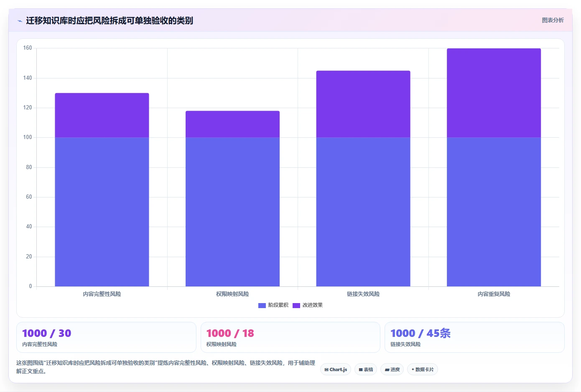Click the 1000 / 30 stat card value
This screenshot has width=581, height=392.
[47, 334]
